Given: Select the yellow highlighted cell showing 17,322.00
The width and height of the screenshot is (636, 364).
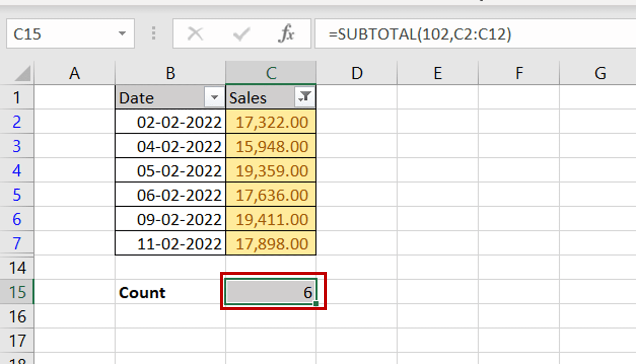Looking at the screenshot, I should pos(270,121).
